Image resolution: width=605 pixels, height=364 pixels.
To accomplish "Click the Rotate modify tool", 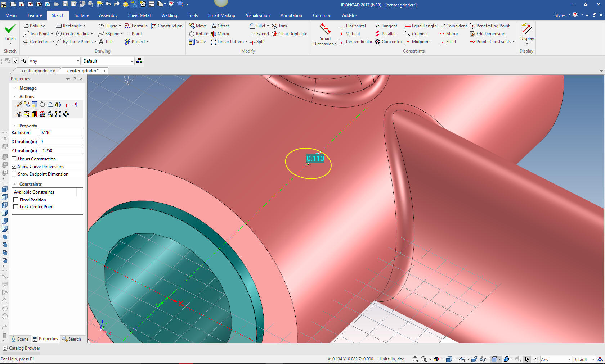I will click(198, 34).
